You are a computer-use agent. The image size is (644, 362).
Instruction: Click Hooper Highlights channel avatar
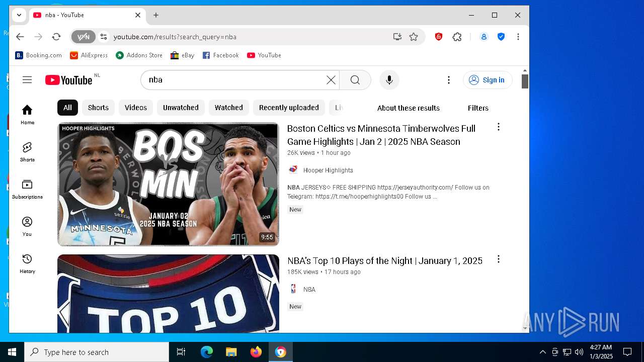293,170
